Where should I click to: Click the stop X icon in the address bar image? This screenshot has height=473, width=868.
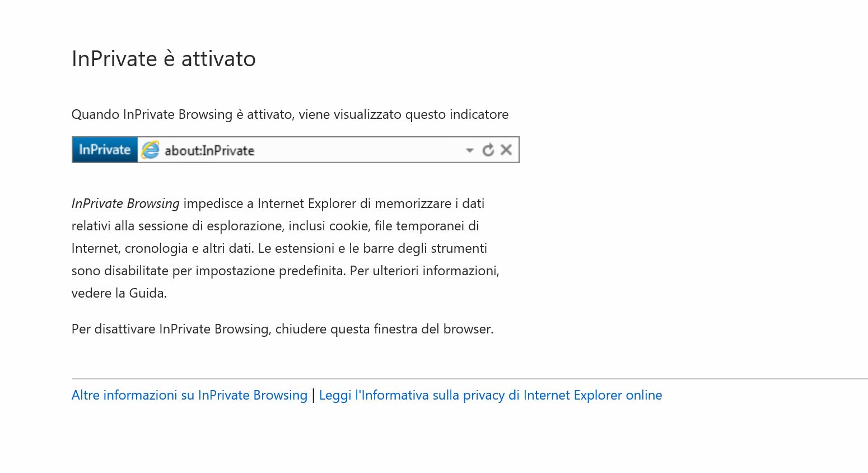coord(506,150)
